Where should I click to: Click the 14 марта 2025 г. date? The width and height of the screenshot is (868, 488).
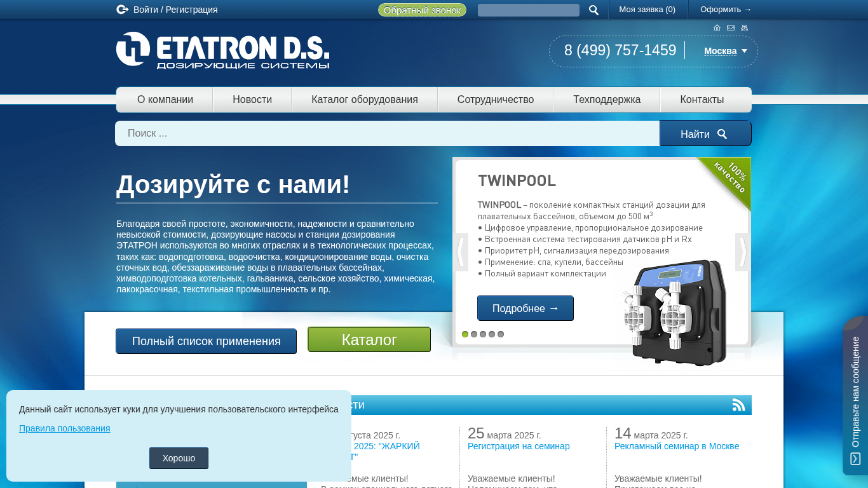(651, 434)
